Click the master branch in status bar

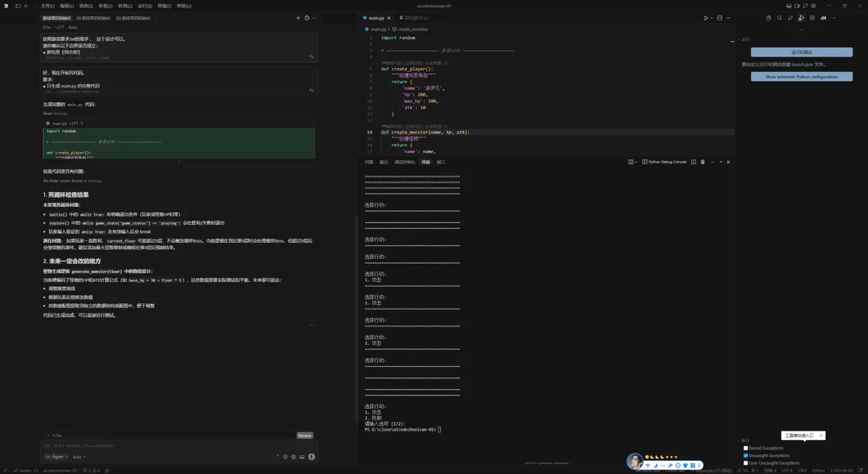coord(22,470)
